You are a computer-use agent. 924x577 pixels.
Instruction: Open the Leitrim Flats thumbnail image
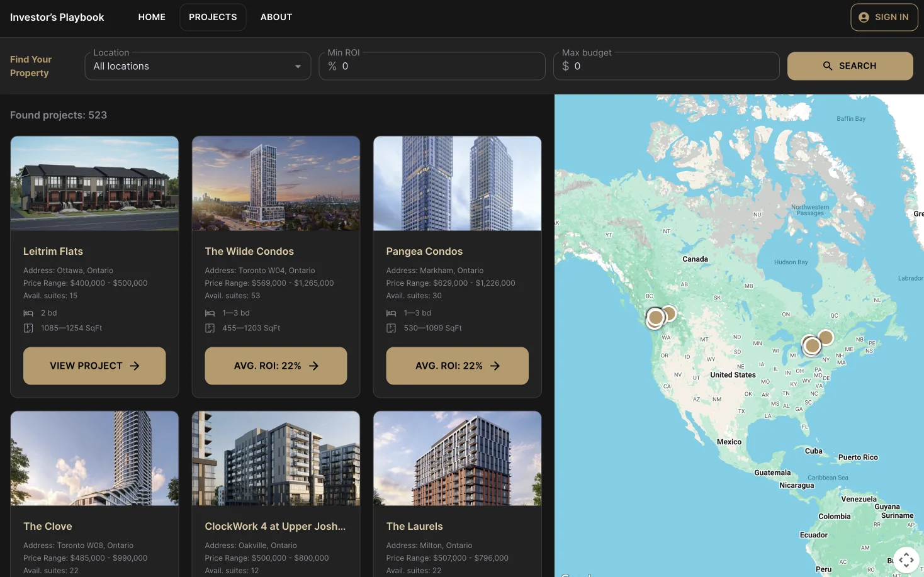pos(94,183)
